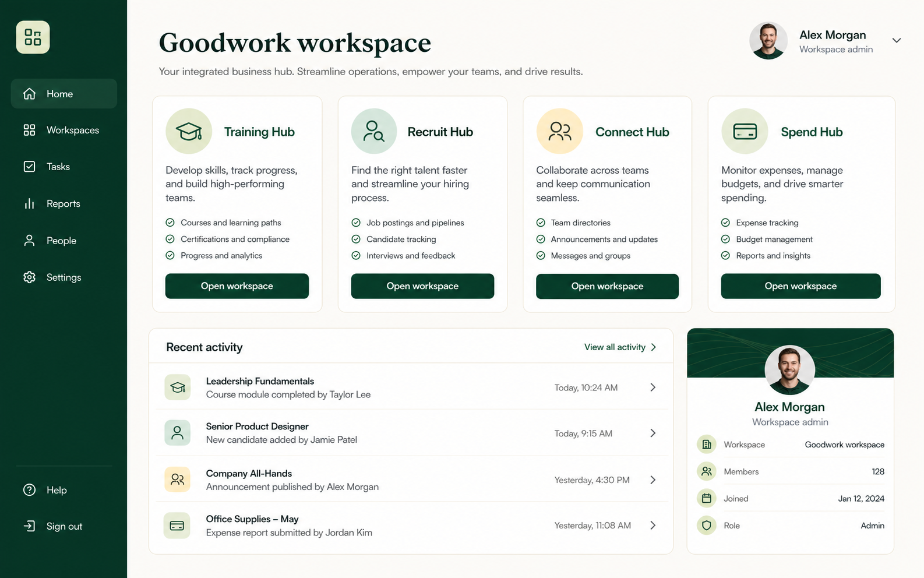
Task: Click the Company All-Hands activity title
Action: 249,474
